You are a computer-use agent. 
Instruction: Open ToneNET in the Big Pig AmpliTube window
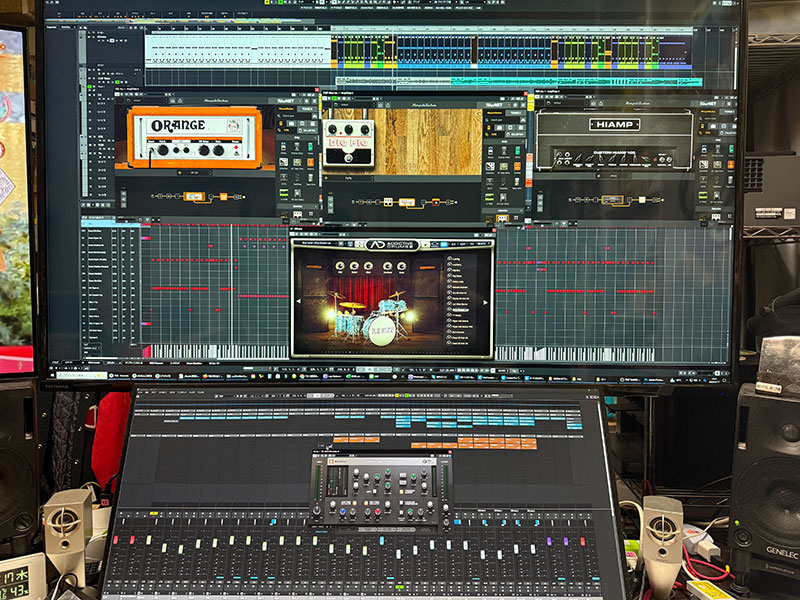(493, 105)
